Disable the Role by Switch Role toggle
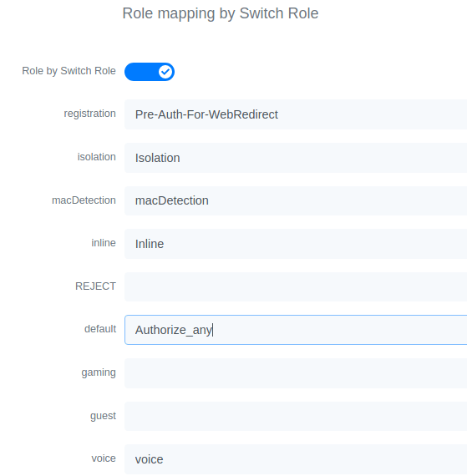This screenshot has width=467, height=476. 150,72
